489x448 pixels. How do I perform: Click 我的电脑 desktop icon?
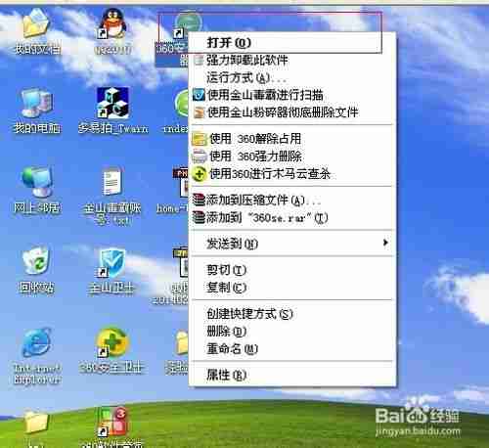tap(36, 103)
